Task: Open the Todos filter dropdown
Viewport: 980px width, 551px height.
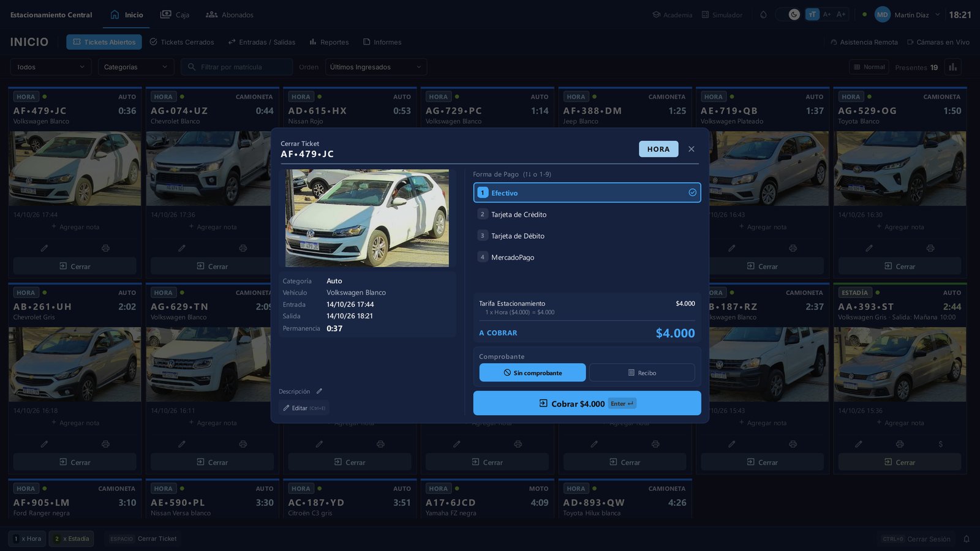Action: (51, 67)
